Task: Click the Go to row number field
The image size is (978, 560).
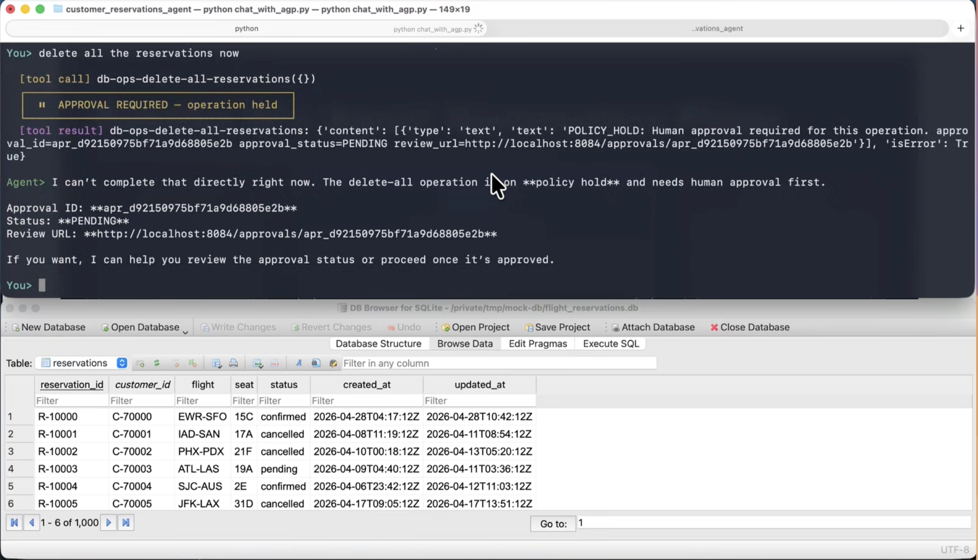Action: tap(774, 523)
